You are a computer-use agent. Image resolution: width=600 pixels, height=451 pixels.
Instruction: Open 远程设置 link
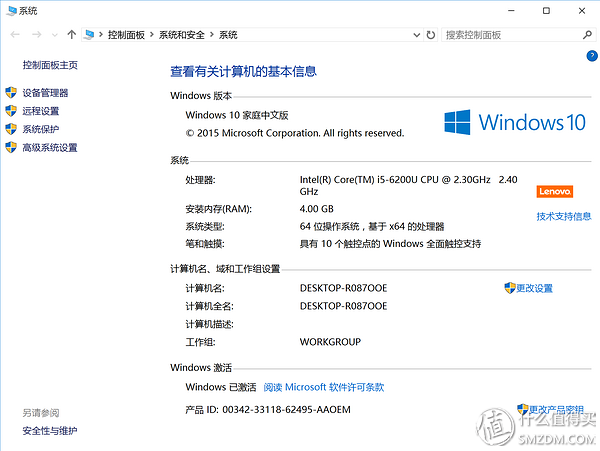click(41, 111)
